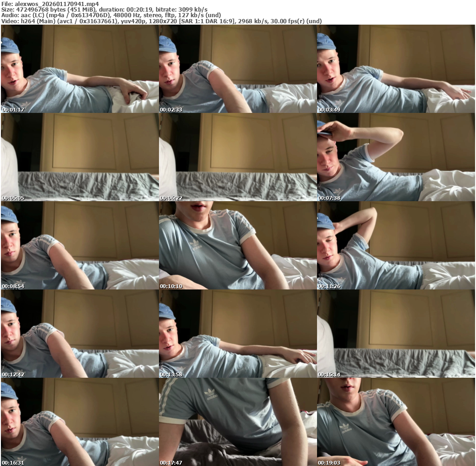The height and width of the screenshot is (466, 476).
Task: Choose the frame timestamped 00:05:05
Action: [80, 157]
